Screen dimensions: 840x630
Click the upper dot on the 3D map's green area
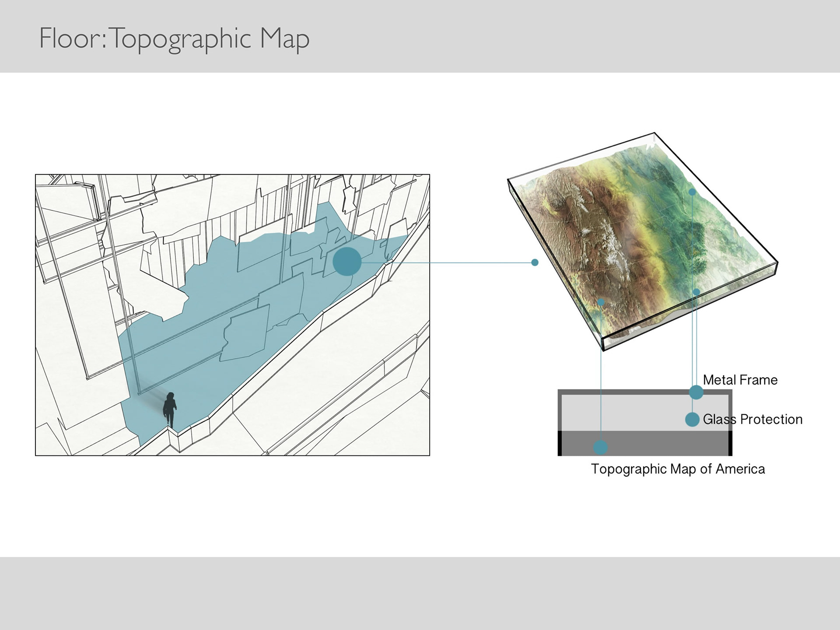point(692,192)
